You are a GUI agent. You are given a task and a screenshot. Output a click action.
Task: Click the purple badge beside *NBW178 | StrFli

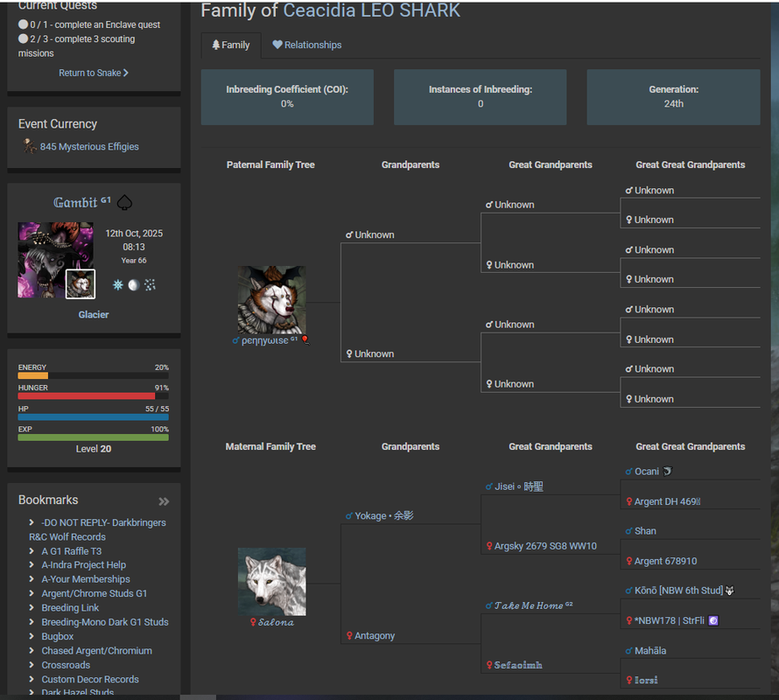tap(713, 620)
